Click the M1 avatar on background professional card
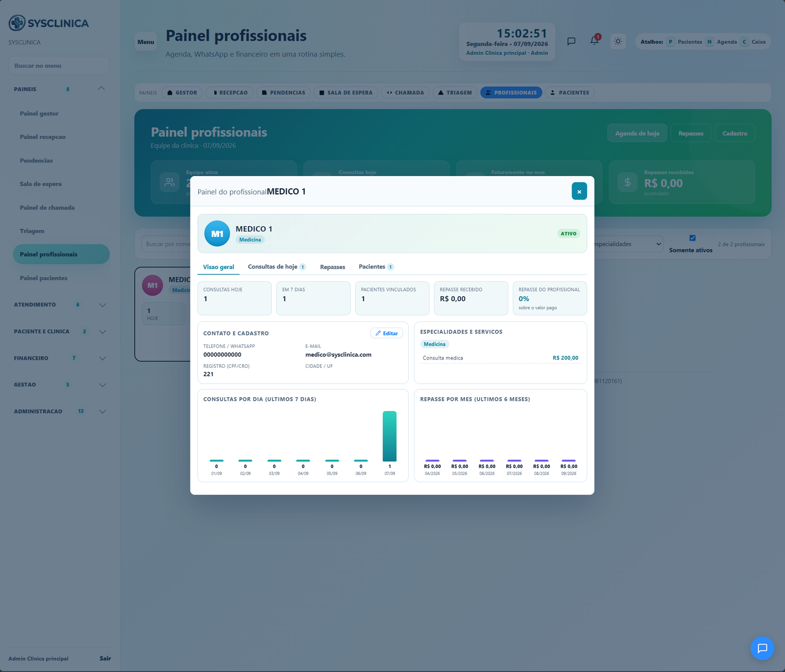This screenshot has width=785, height=672. pos(153,285)
